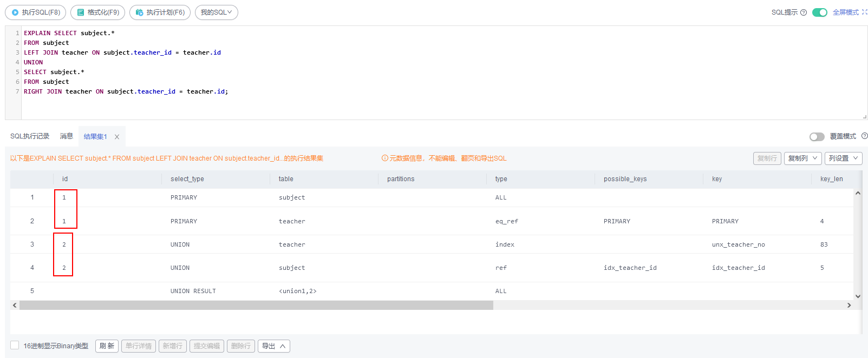Click the result grid scroll-up arrow
Screen dimensions: 868x358
click(x=858, y=193)
